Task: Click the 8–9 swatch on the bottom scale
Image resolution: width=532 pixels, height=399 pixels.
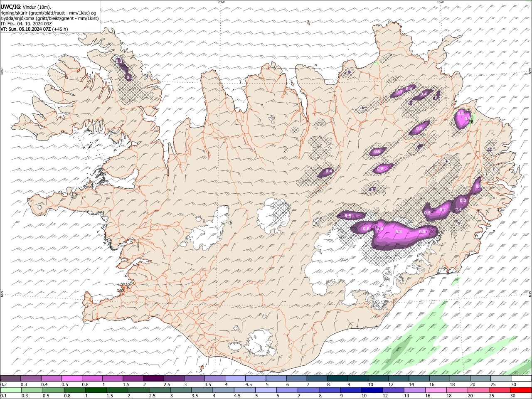Action: pos(330,390)
